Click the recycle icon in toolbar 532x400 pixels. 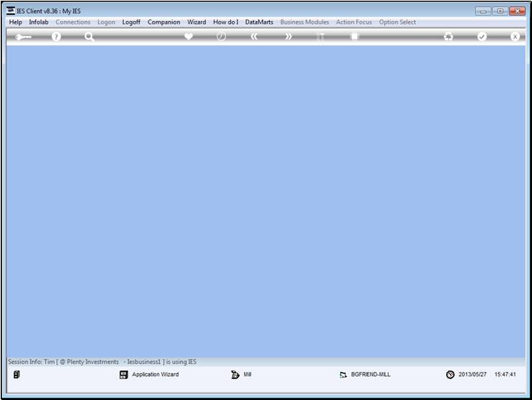pyautogui.click(x=448, y=36)
